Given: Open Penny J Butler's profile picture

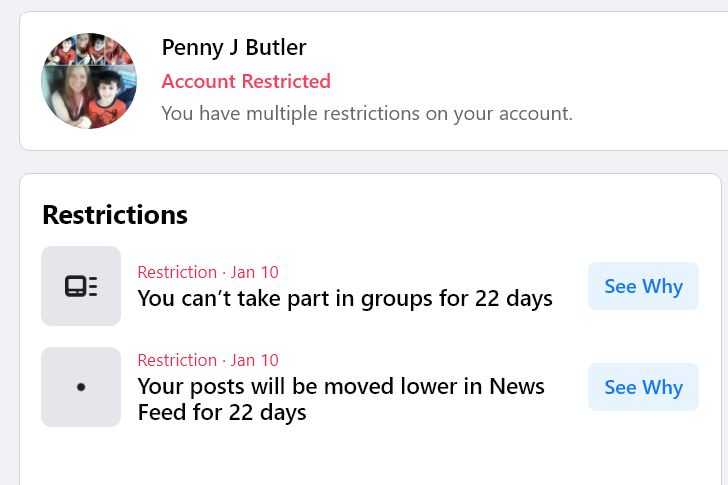Looking at the screenshot, I should pos(89,81).
